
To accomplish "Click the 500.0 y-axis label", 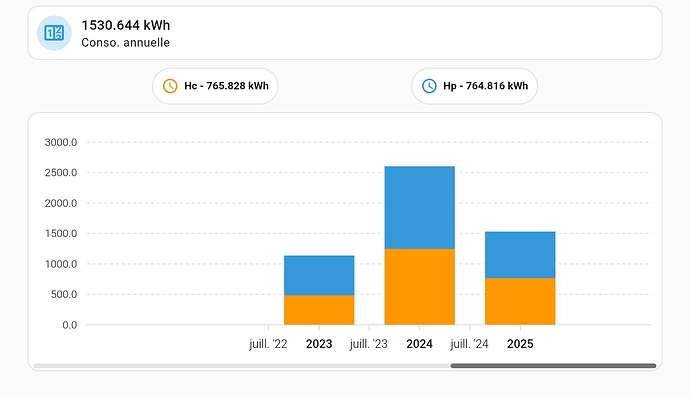I will (64, 294).
